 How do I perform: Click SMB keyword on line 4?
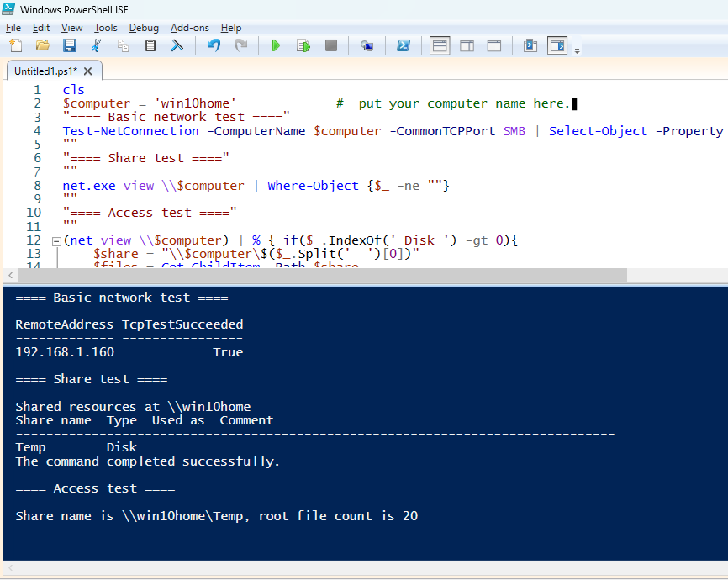point(514,131)
